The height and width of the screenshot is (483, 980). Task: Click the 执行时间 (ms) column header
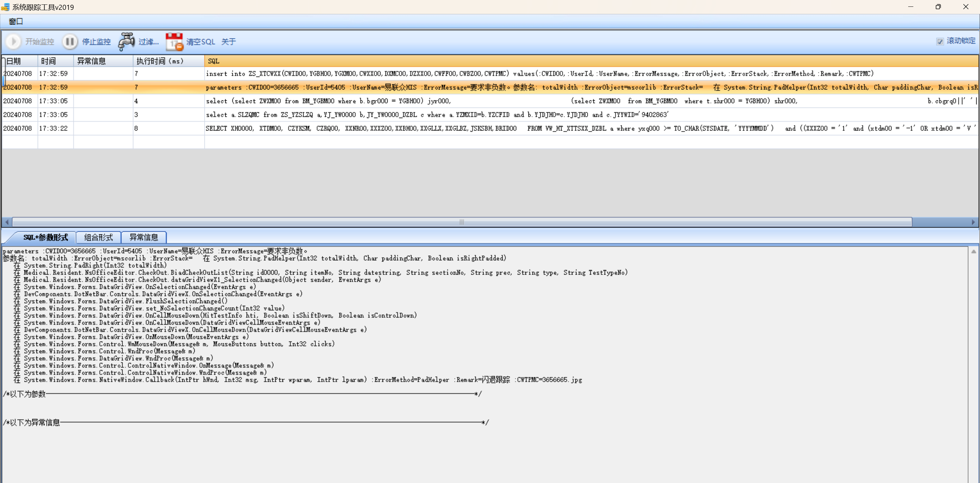point(160,61)
